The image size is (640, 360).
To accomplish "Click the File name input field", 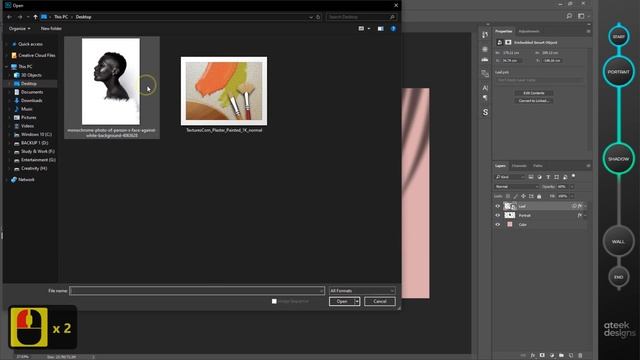I will tap(197, 291).
